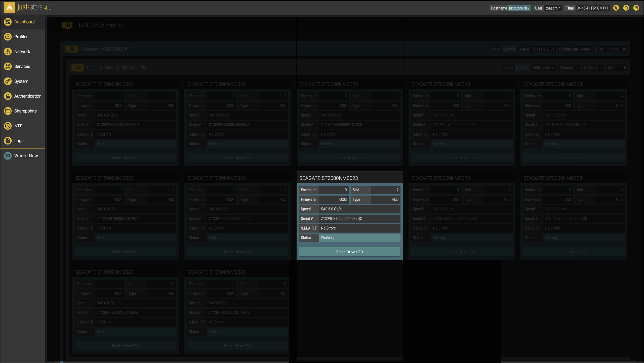Flash Drive LED for slot 6 drive
This screenshot has width=644, height=363.
click(237, 252)
